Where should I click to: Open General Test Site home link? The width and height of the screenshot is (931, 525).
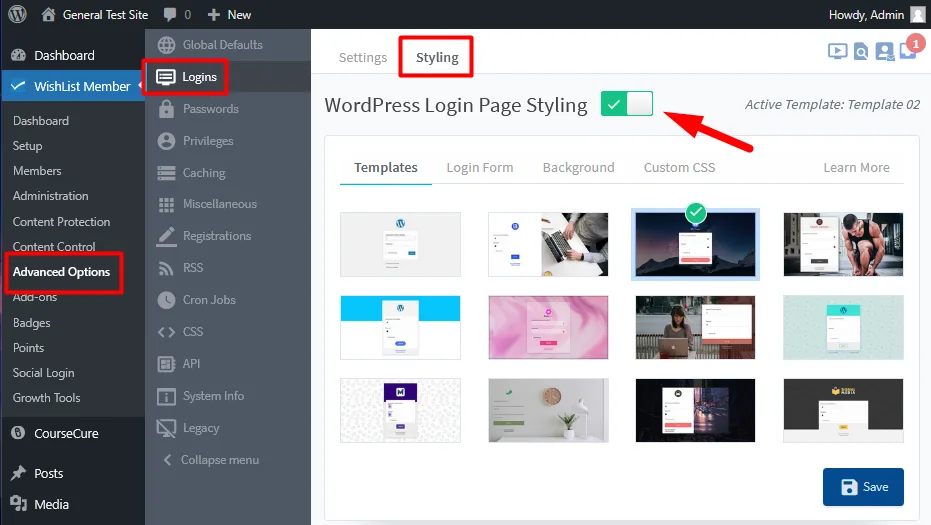click(95, 14)
